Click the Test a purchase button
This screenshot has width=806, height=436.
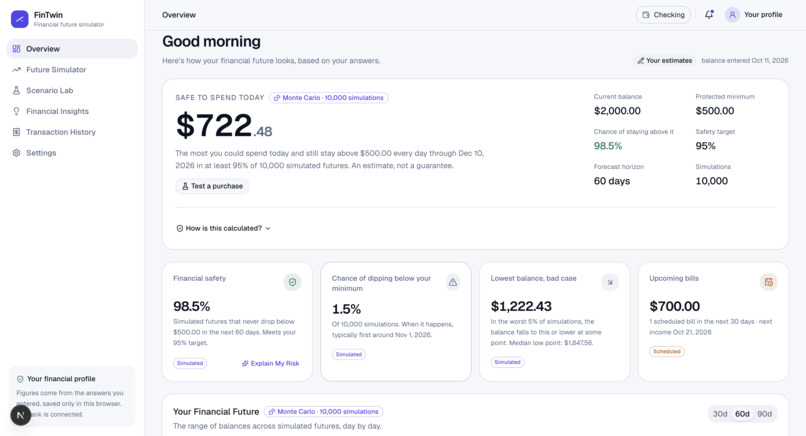[x=212, y=186]
